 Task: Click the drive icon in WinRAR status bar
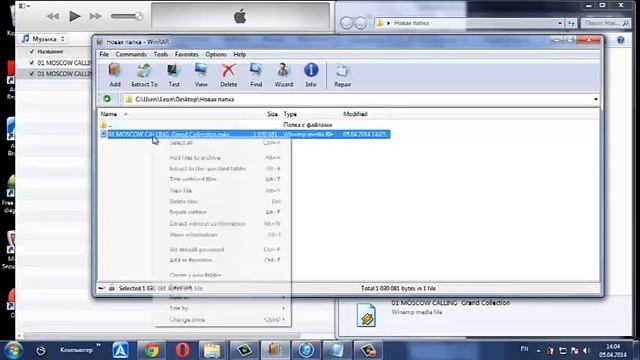tap(102, 288)
